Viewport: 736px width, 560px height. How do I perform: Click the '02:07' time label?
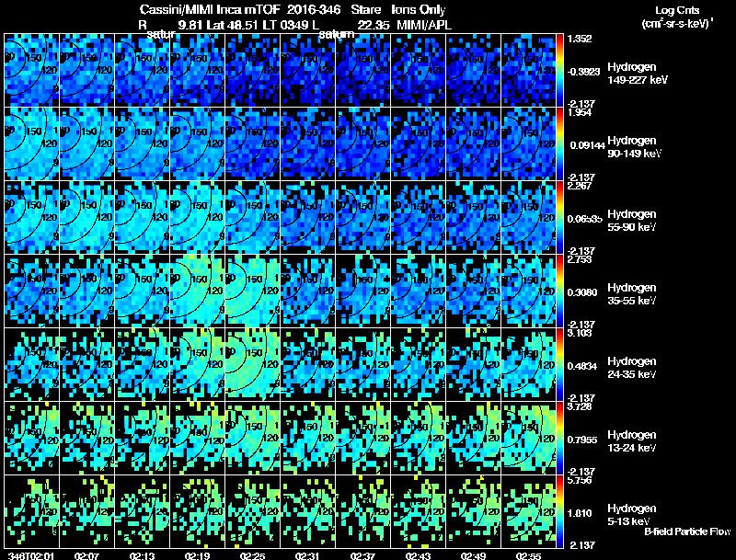86,556
